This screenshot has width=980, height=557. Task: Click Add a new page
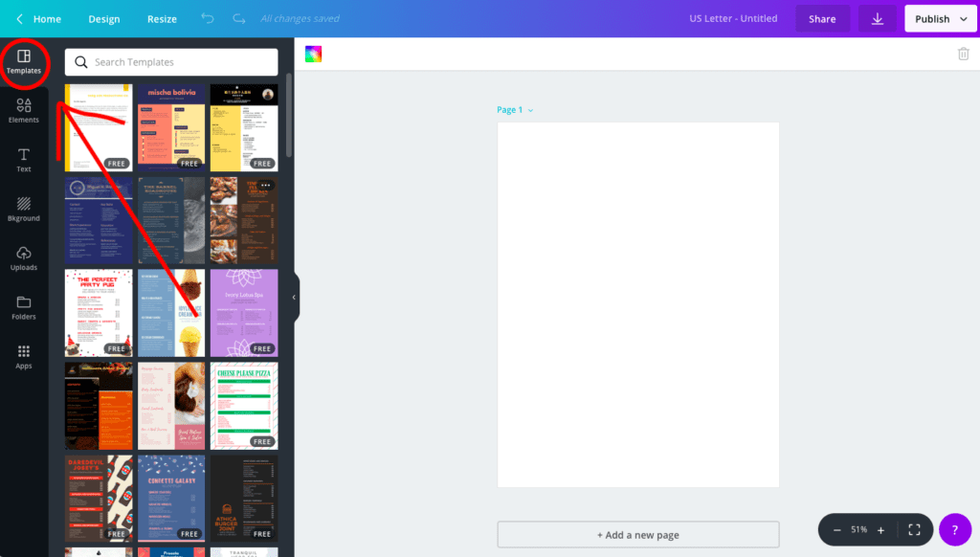pyautogui.click(x=638, y=534)
